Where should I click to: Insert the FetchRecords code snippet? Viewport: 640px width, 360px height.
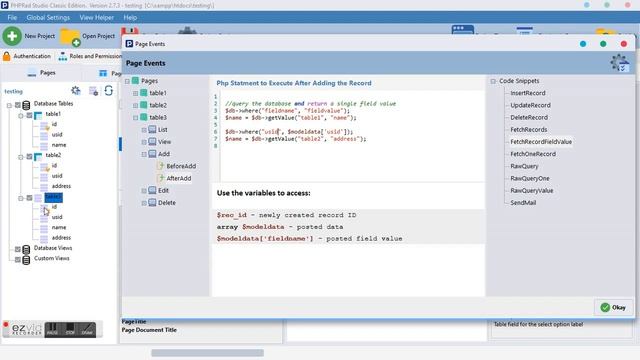529,130
